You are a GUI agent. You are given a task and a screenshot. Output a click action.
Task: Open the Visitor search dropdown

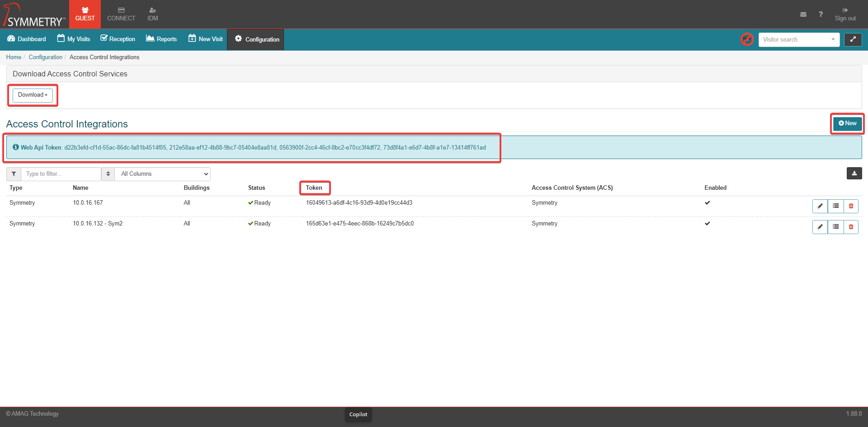[x=799, y=39]
